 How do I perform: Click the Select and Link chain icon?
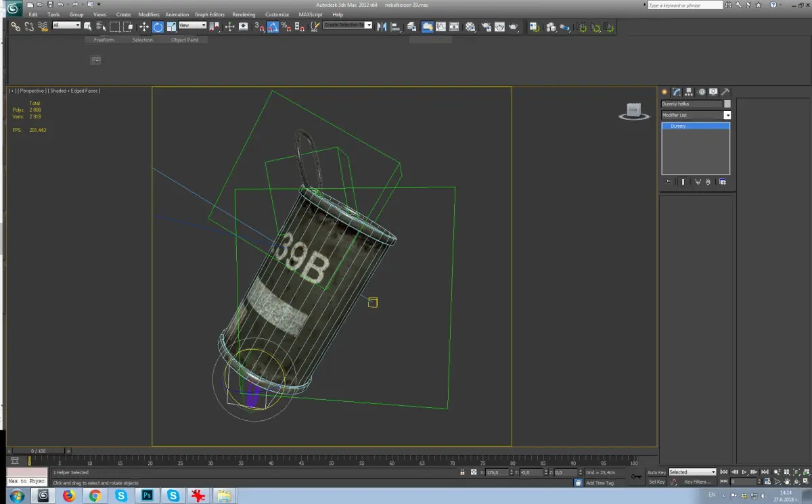[x=15, y=27]
